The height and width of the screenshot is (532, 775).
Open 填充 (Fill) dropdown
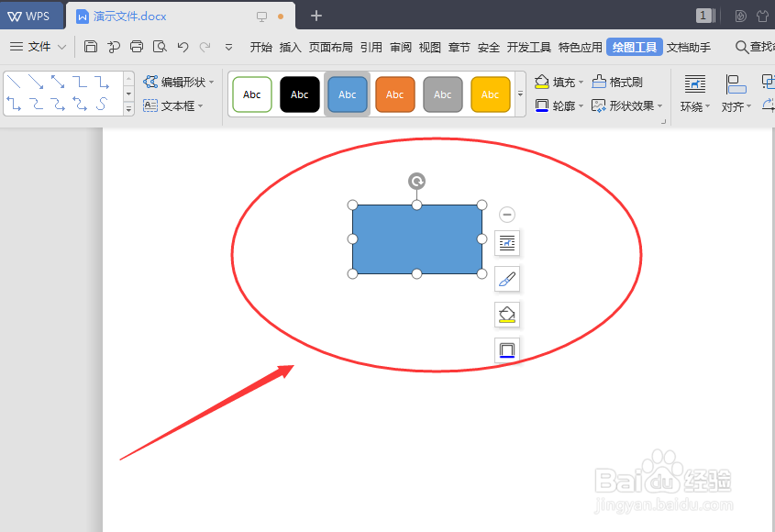(x=559, y=82)
